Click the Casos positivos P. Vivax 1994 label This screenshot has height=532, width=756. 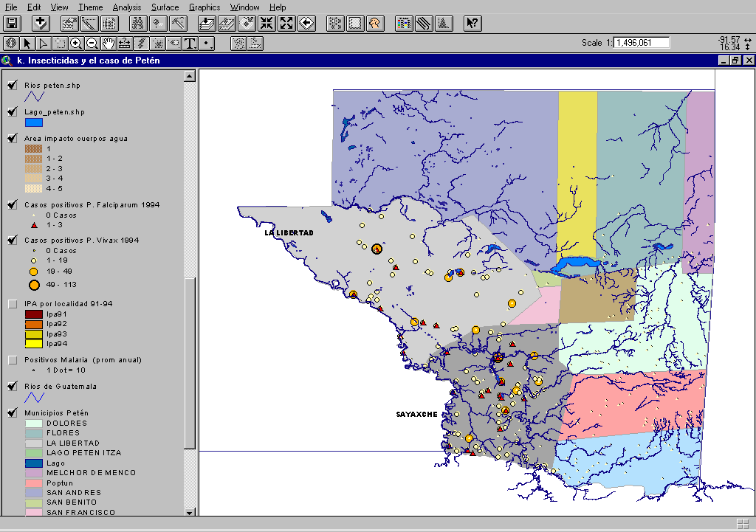(81, 241)
